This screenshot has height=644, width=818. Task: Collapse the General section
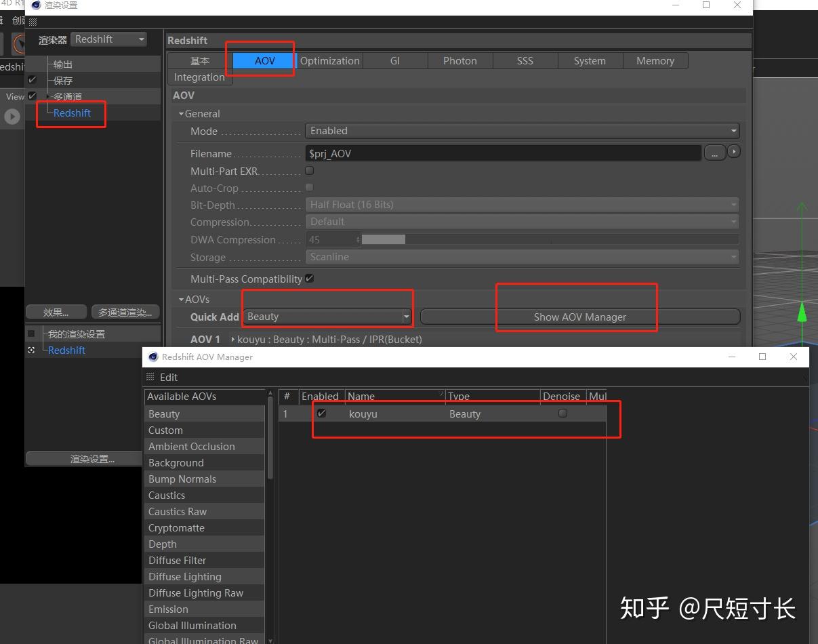click(x=182, y=113)
